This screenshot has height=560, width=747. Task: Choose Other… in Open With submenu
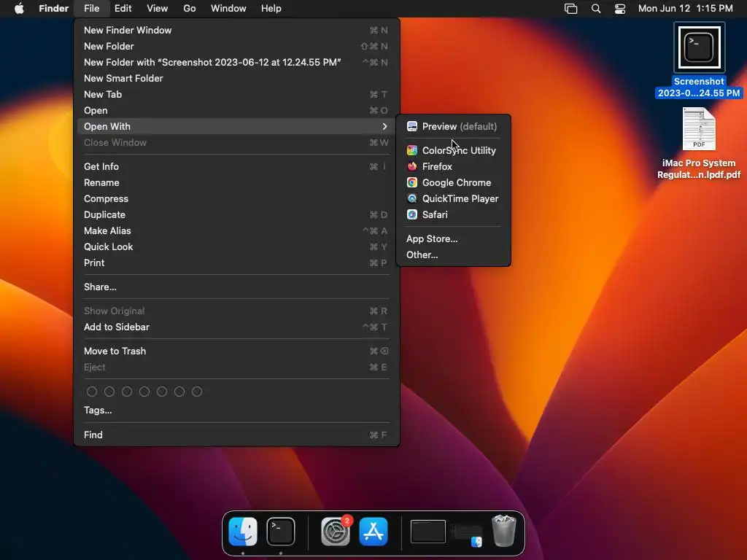pyautogui.click(x=453, y=254)
